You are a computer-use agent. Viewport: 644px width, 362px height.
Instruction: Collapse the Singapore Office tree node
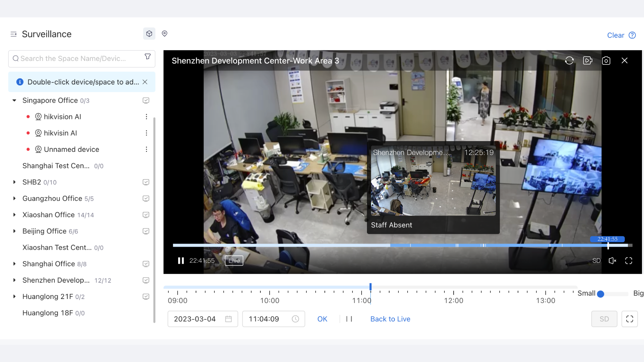coord(14,101)
